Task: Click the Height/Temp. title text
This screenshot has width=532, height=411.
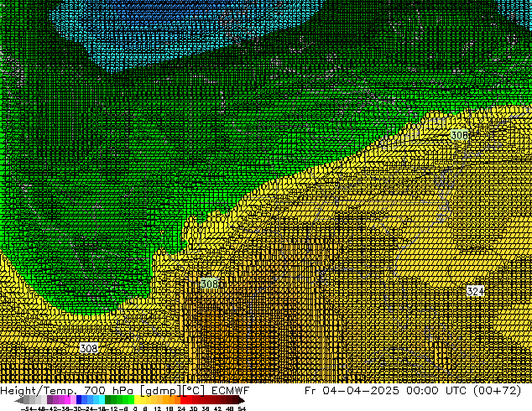Action: coord(39,391)
